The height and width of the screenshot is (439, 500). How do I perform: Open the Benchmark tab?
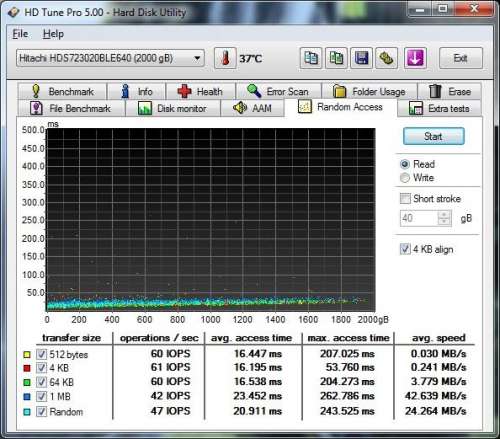coord(63,91)
